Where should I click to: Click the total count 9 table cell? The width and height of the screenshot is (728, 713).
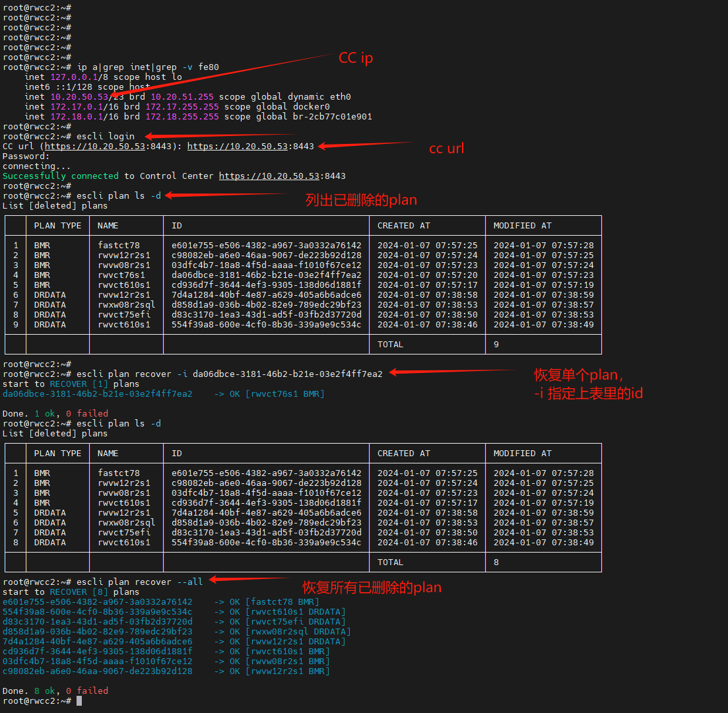click(x=496, y=345)
